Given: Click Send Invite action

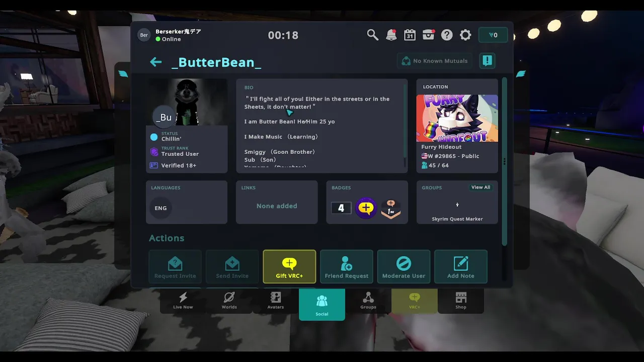Looking at the screenshot, I should 232,266.
